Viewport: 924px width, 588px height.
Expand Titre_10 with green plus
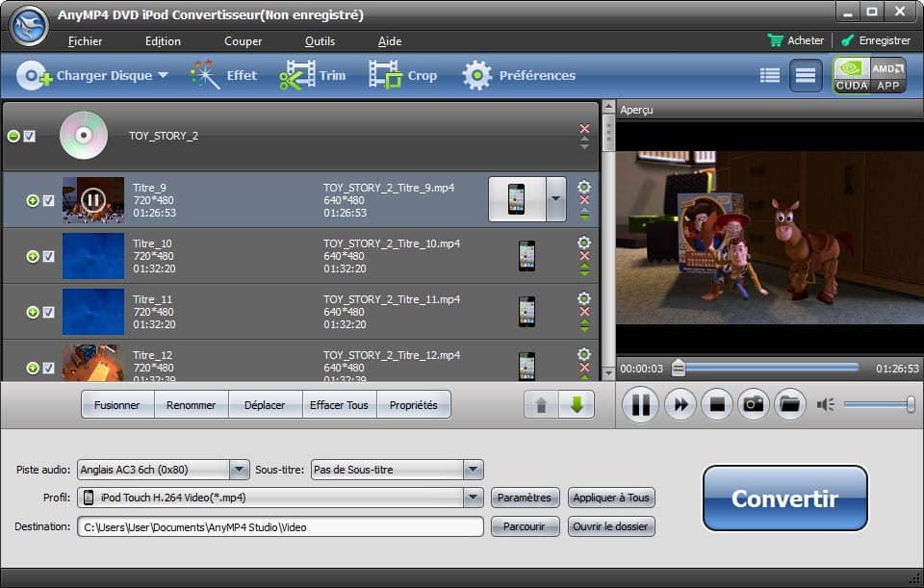point(33,256)
